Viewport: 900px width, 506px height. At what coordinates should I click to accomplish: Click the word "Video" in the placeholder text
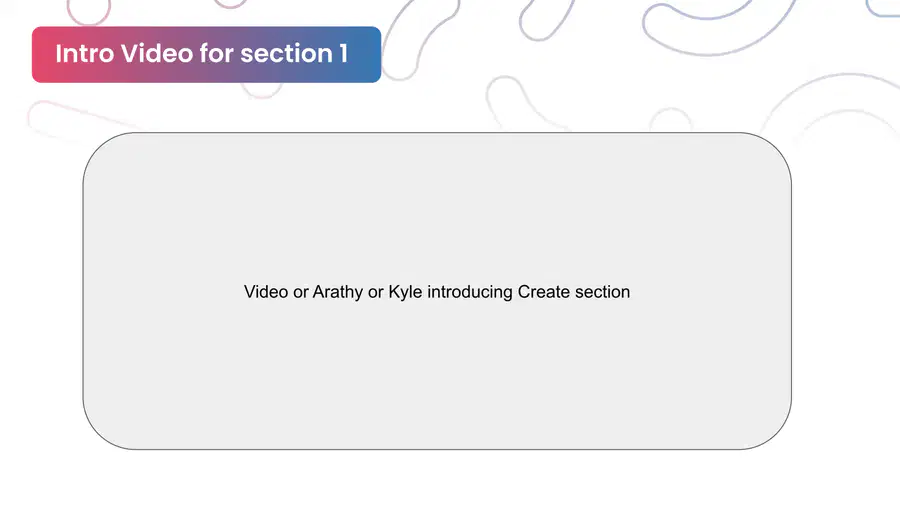266,292
